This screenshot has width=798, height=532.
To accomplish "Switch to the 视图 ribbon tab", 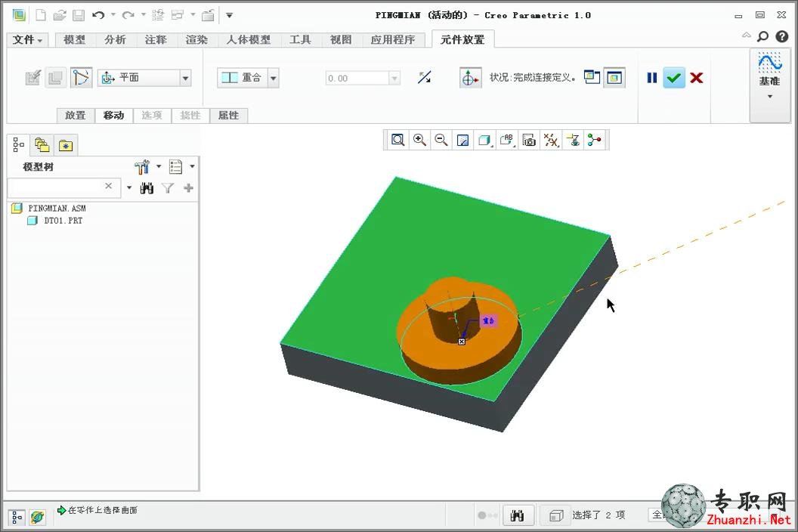I will click(341, 40).
